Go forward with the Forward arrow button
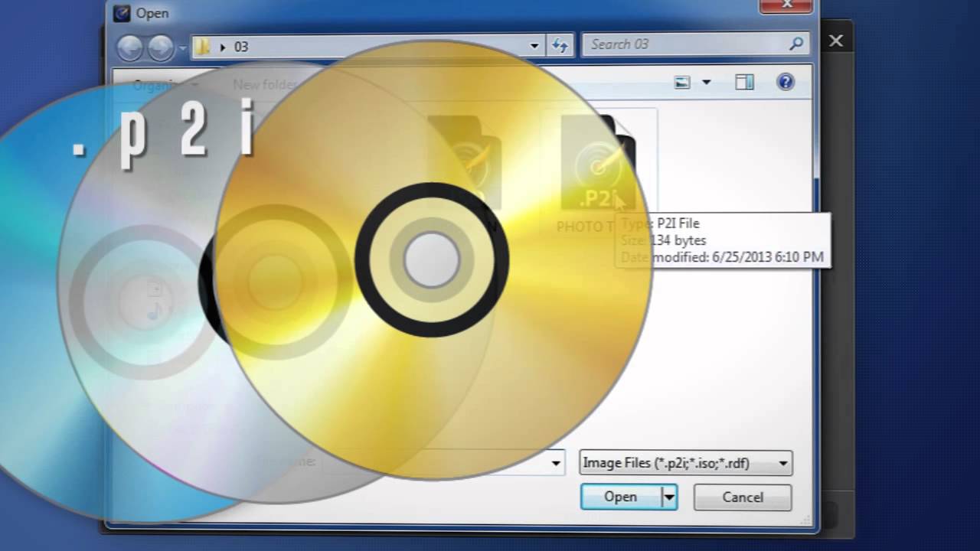 [161, 48]
